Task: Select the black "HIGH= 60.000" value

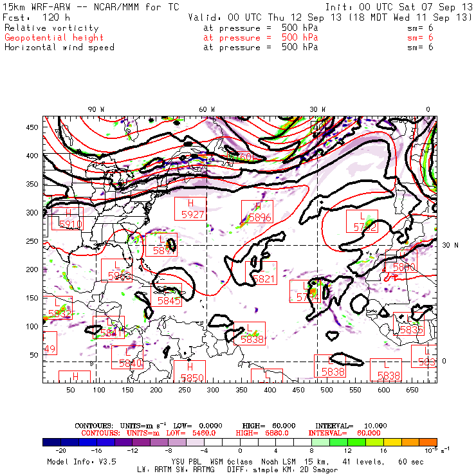Action: (x=269, y=426)
